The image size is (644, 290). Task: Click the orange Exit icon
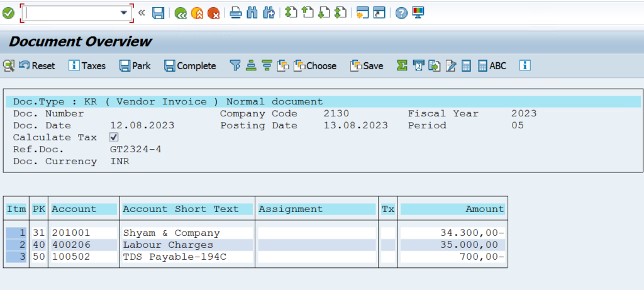click(x=197, y=13)
